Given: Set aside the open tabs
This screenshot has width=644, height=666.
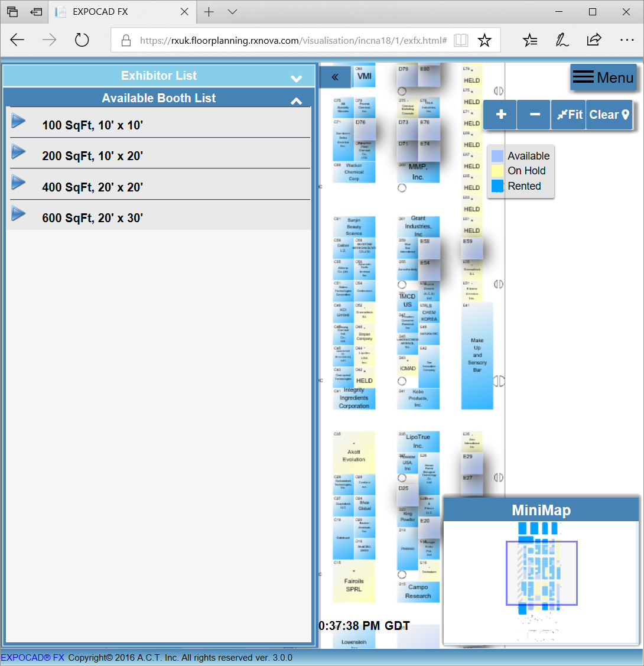Looking at the screenshot, I should pos(36,12).
